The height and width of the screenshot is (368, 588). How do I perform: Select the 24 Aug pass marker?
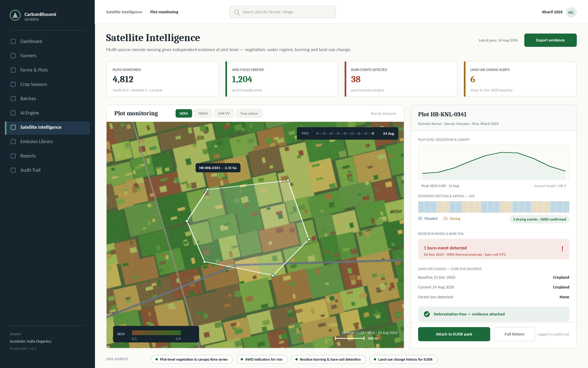pyautogui.click(x=373, y=133)
